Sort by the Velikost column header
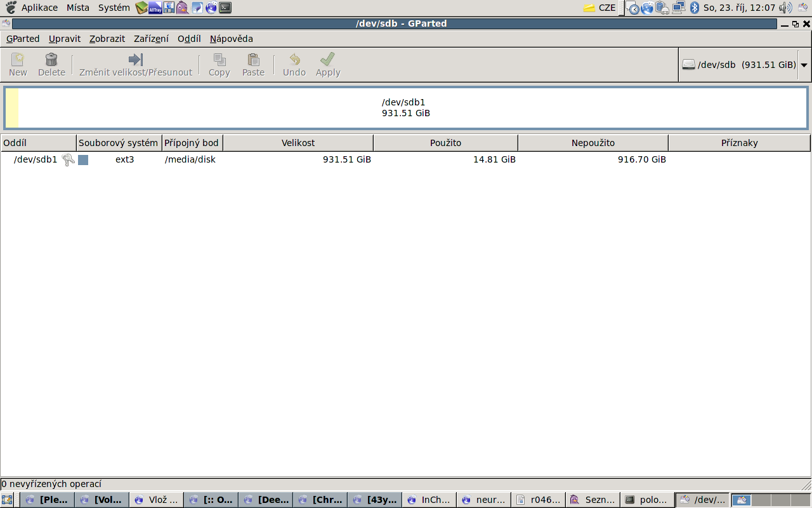Image resolution: width=812 pixels, height=508 pixels. pos(298,143)
